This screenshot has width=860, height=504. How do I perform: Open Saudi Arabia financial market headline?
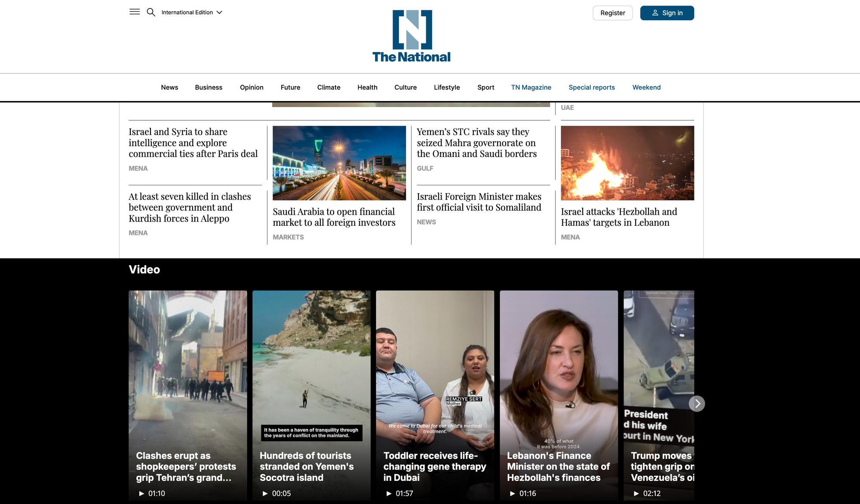tap(334, 217)
